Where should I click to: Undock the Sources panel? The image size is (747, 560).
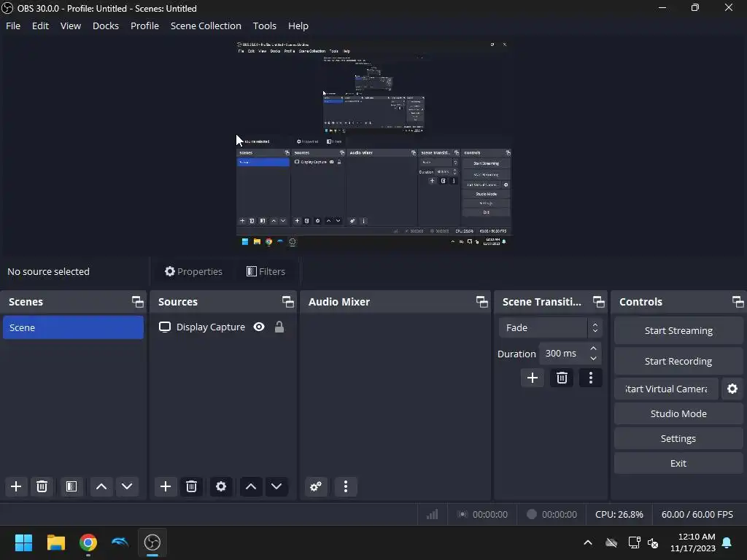[x=287, y=301]
